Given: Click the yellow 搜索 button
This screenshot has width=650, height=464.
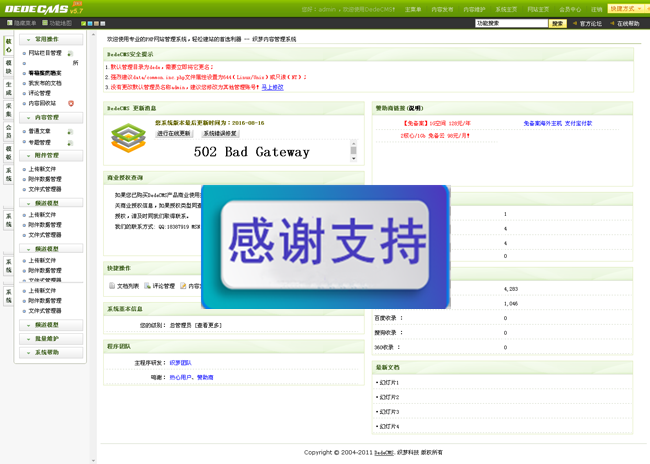Looking at the screenshot, I should tap(558, 24).
